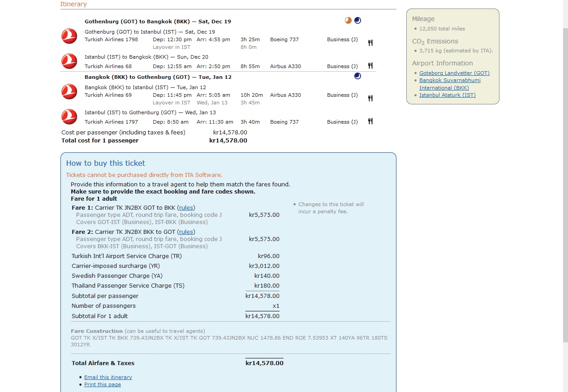Open rules link for Fare 1
568x392 pixels.
[x=186, y=207]
